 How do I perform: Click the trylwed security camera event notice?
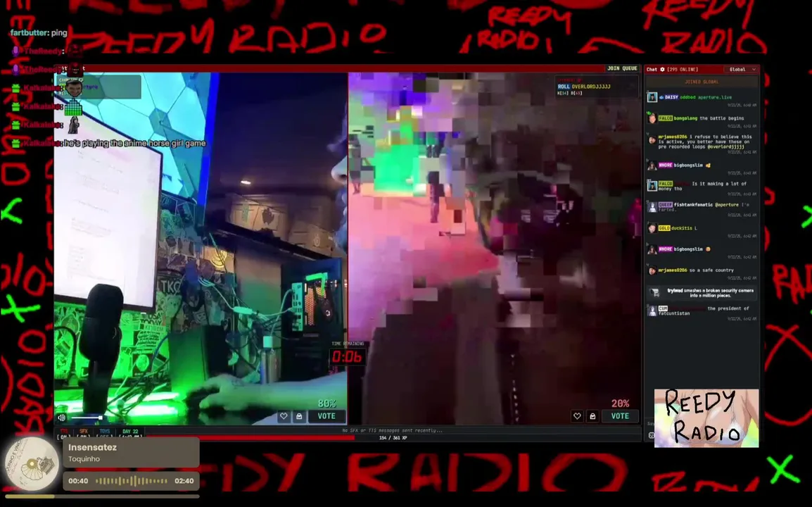(702, 293)
